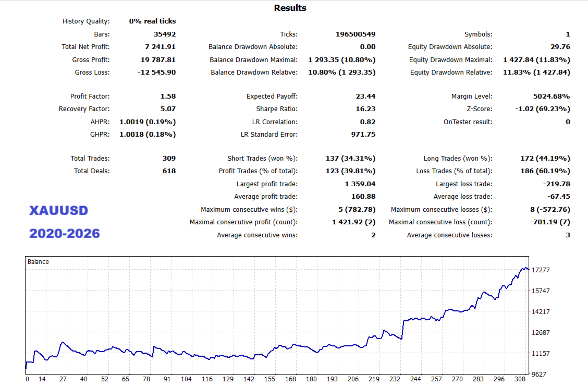Click Short Trades value 137 (34.31%)
Image resolution: width=588 pixels, height=386 pixels.
coord(350,158)
